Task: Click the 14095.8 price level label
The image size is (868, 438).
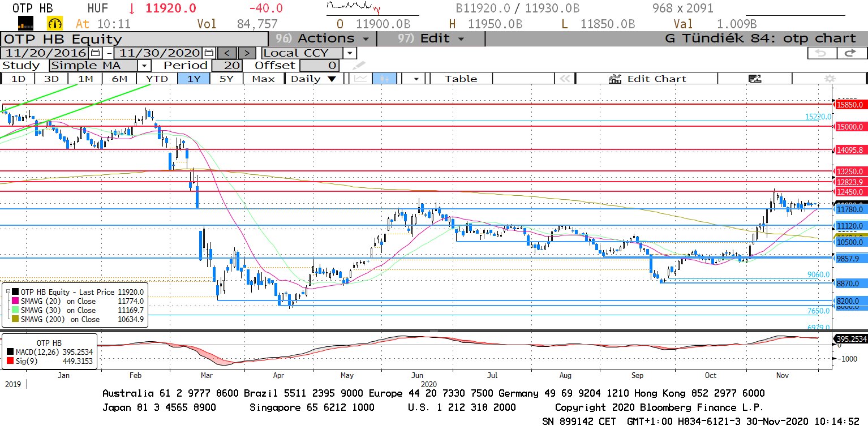Action: (850, 150)
